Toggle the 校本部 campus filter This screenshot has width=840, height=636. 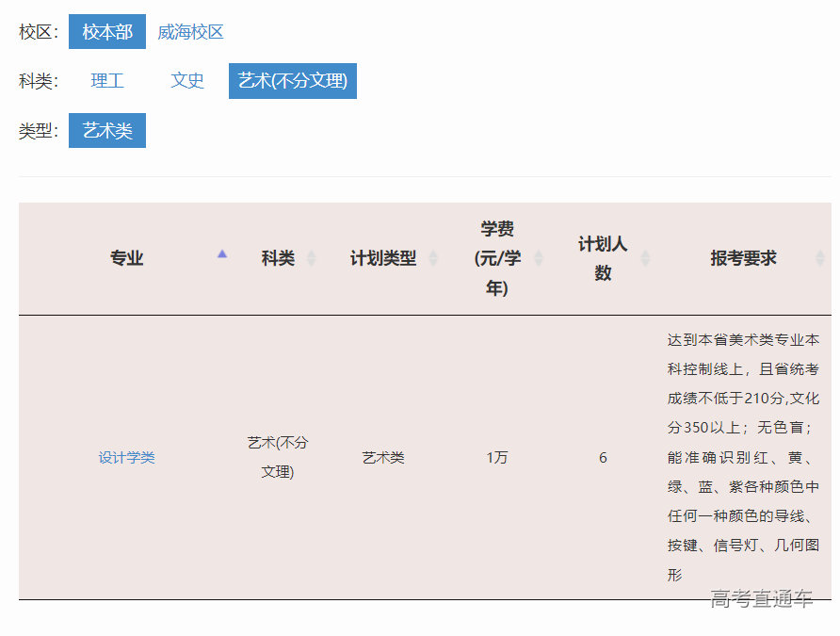tap(106, 31)
